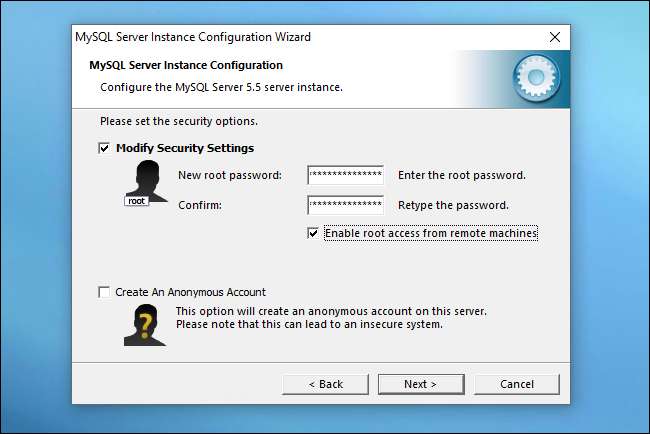Disable root access from remote machines checkbox

tap(313, 233)
